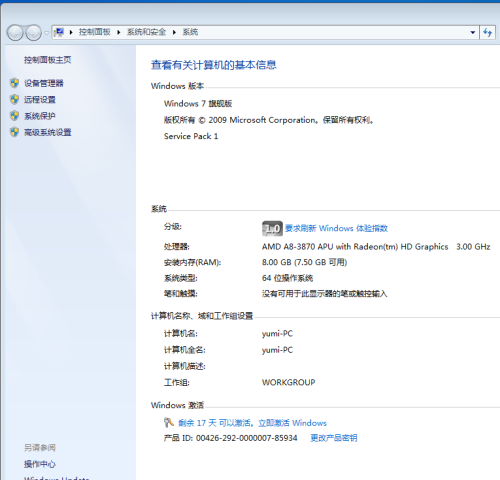Click the 1.0 experience index rating badge
This screenshot has width=500, height=480.
pos(272,228)
